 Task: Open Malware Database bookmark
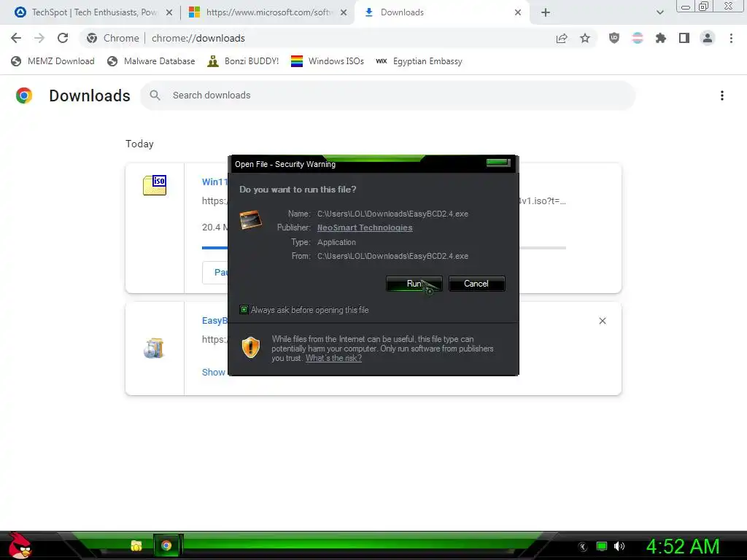(151, 61)
